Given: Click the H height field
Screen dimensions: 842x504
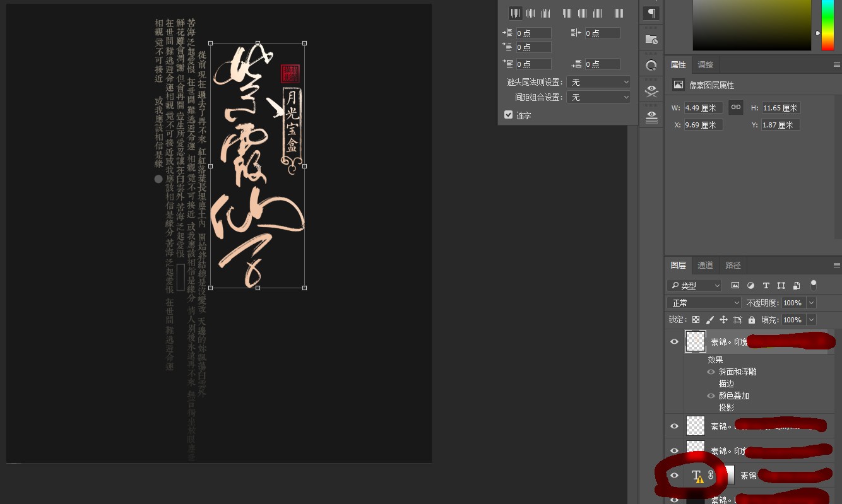Looking at the screenshot, I should tap(781, 108).
